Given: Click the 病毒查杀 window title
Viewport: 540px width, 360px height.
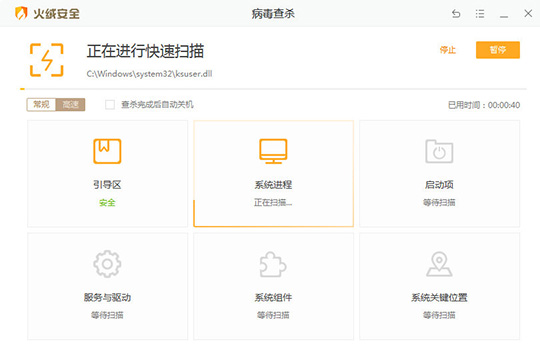Looking at the screenshot, I should [273, 14].
